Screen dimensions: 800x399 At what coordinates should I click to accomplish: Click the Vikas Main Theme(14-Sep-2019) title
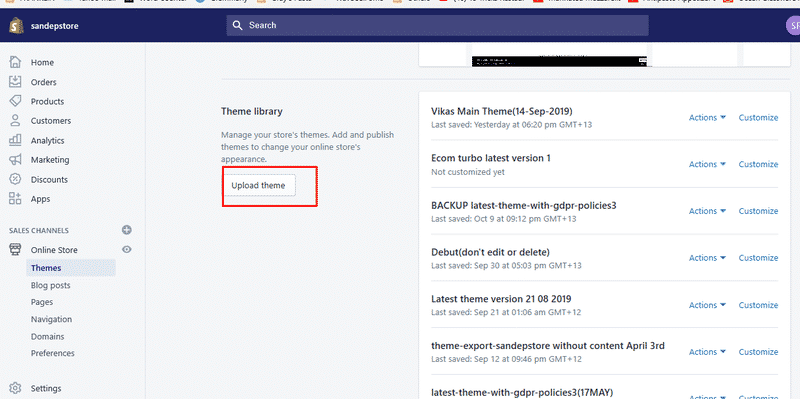[502, 111]
